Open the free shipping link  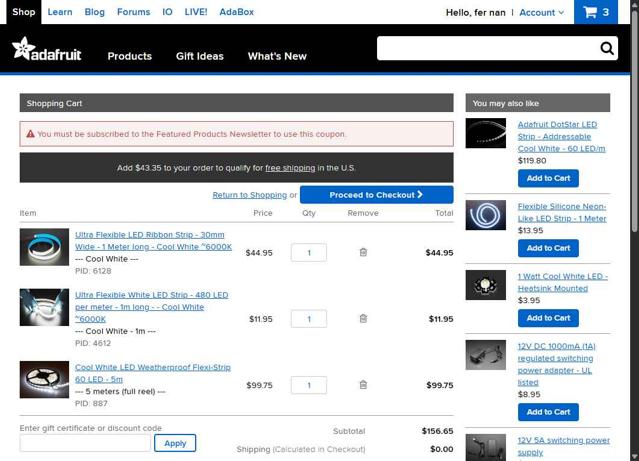290,168
